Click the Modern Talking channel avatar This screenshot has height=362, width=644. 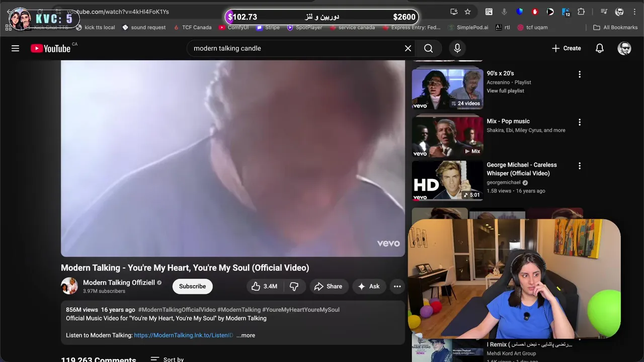(x=69, y=286)
